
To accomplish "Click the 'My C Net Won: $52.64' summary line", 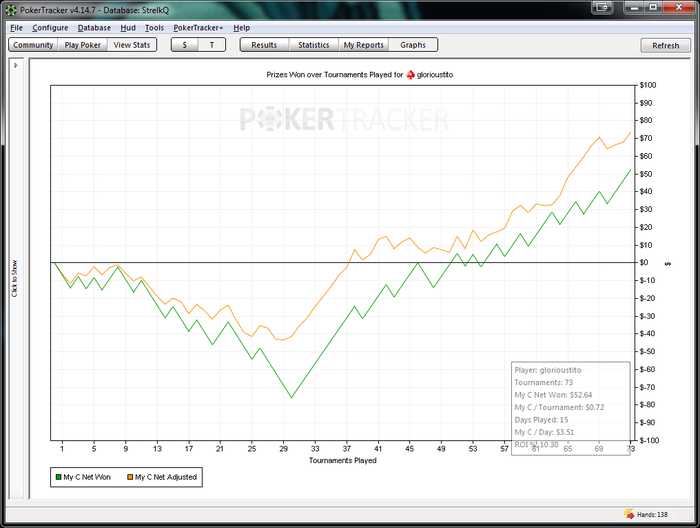I will point(553,395).
